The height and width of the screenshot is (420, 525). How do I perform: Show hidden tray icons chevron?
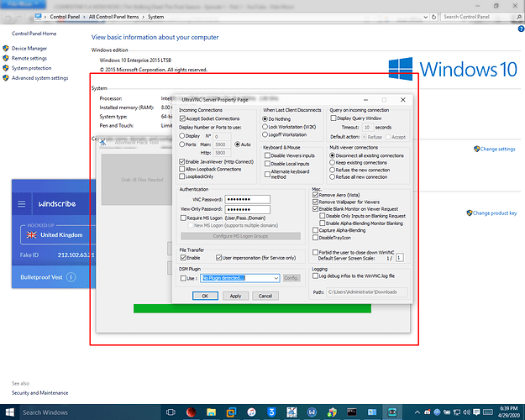point(417,412)
